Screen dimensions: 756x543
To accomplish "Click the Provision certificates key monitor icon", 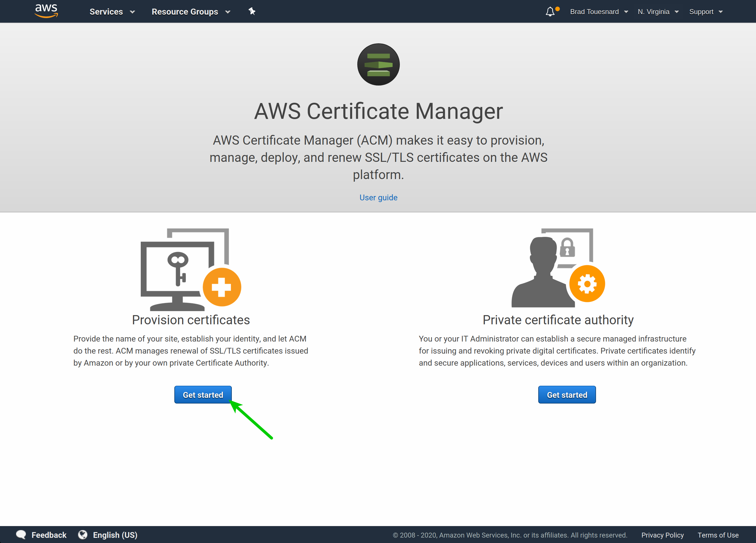I will 191,269.
